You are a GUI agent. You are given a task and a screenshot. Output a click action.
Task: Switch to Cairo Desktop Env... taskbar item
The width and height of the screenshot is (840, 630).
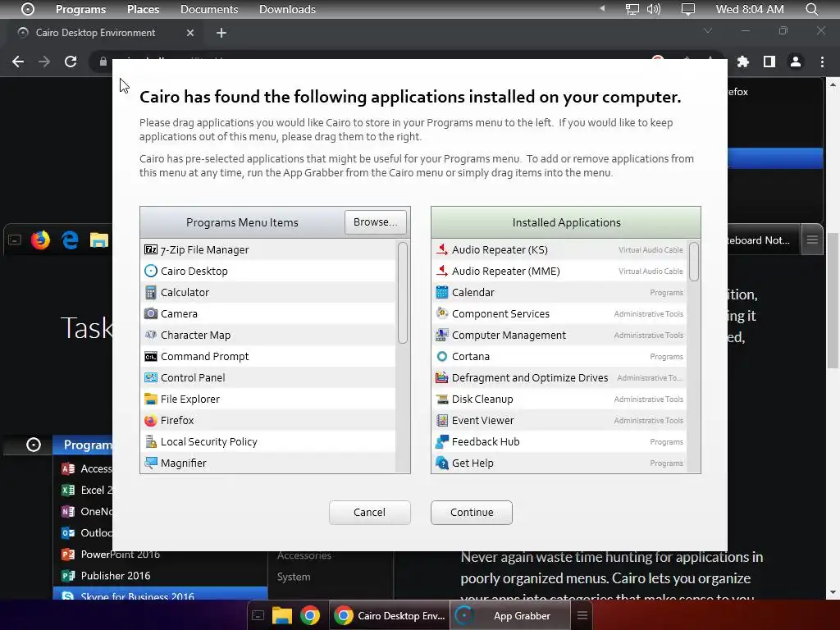tap(390, 615)
